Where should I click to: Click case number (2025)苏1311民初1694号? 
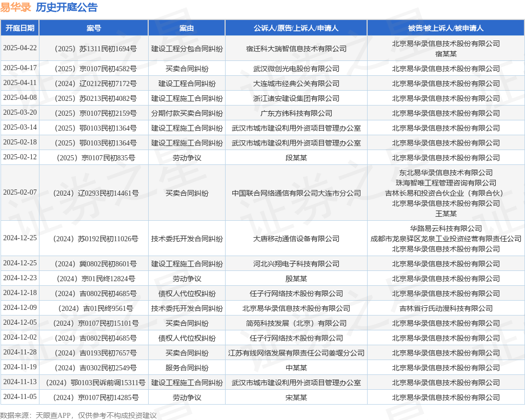coord(94,49)
